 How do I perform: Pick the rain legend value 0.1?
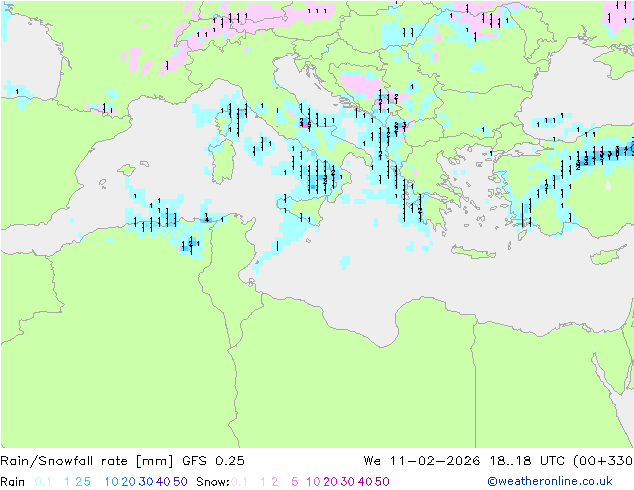coord(43,482)
